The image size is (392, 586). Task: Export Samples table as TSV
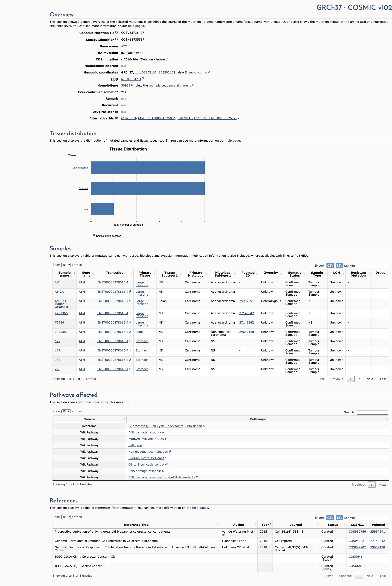[339, 266]
